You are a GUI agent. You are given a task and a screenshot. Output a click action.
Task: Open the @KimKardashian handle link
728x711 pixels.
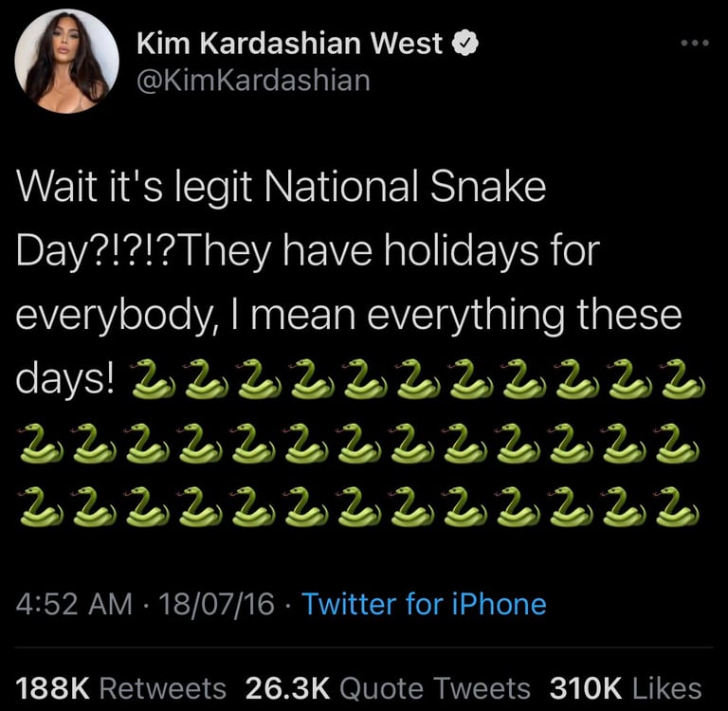point(253,81)
